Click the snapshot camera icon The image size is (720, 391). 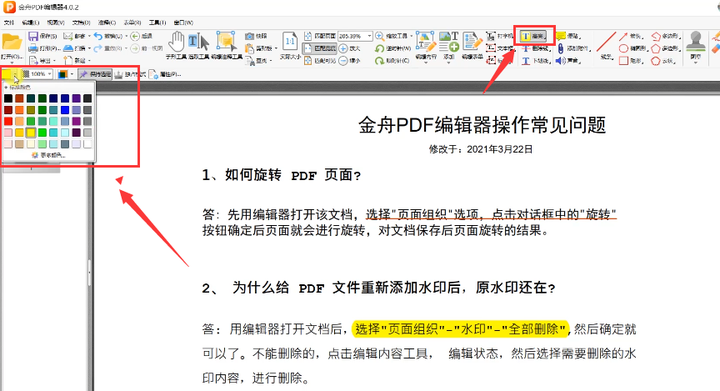click(x=249, y=36)
